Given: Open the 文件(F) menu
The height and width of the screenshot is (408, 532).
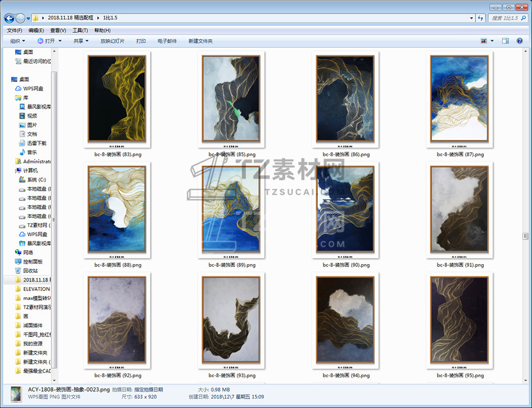Looking at the screenshot, I should coord(14,31).
